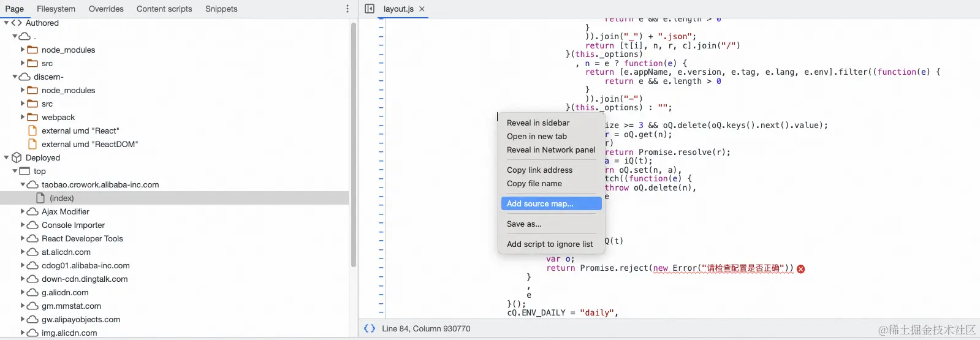Expand the Ajax Modifier extension node

tap(23, 211)
